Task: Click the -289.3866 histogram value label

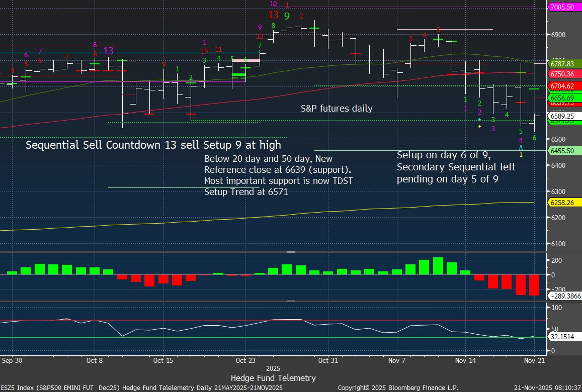Action: 564,297
